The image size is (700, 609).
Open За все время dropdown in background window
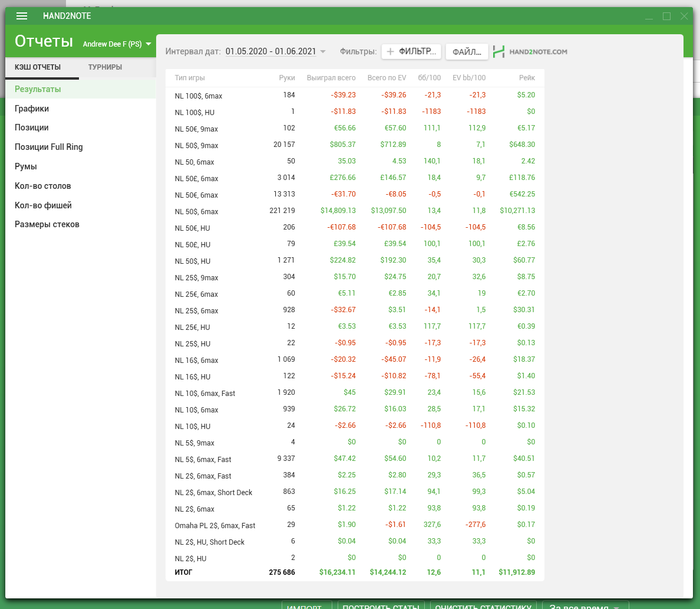[585, 606]
